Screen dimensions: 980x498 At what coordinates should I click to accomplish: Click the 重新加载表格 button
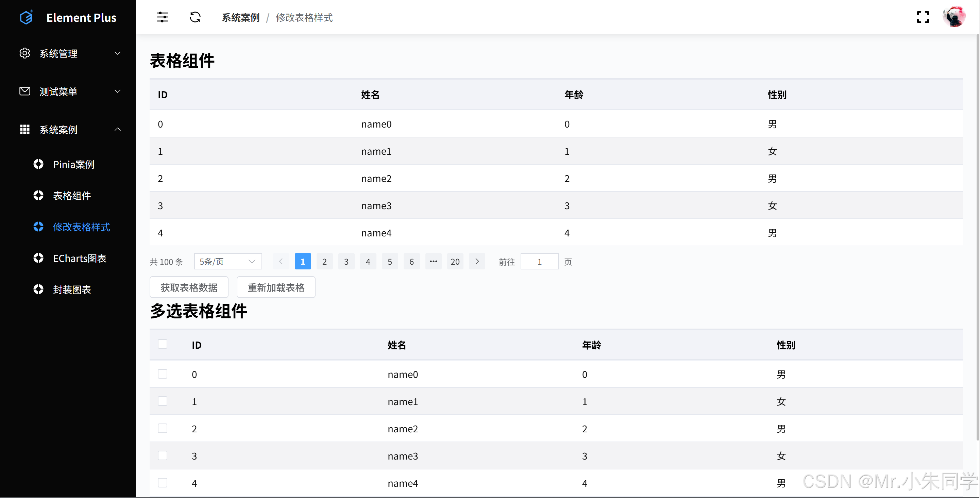(x=276, y=287)
